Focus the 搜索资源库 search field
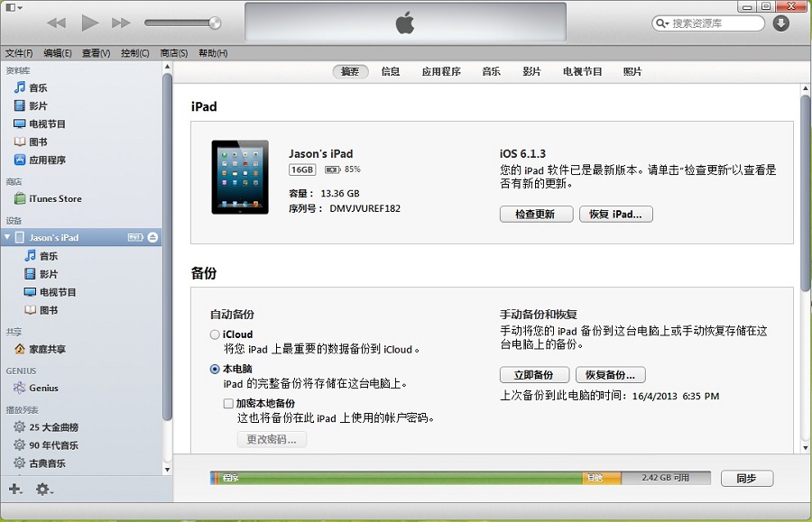 point(708,23)
